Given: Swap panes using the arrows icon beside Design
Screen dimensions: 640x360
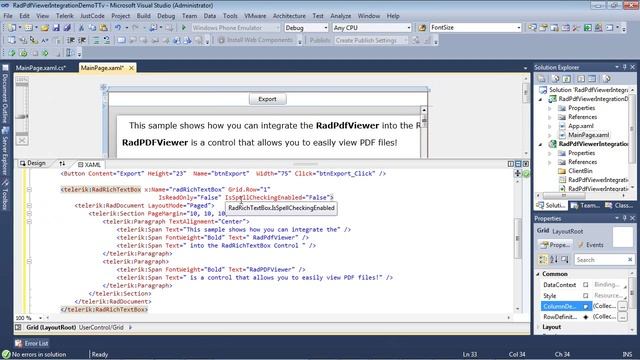Looking at the screenshot, I should (62, 164).
